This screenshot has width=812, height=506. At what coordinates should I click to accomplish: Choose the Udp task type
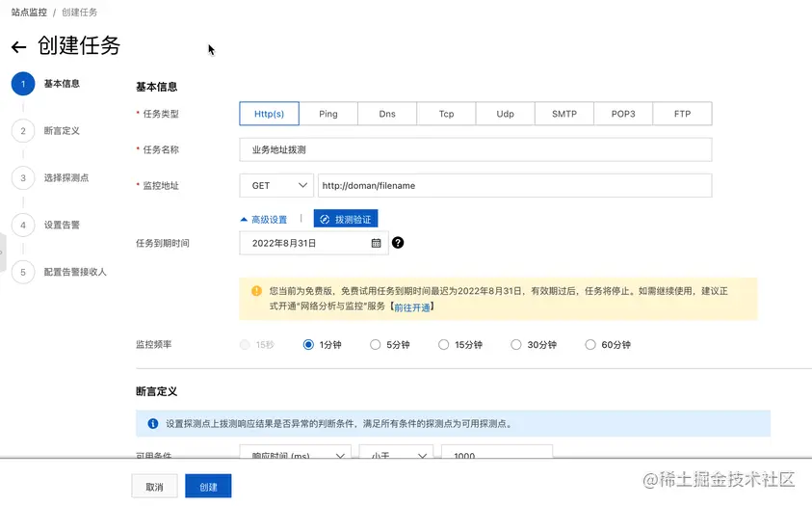(506, 114)
